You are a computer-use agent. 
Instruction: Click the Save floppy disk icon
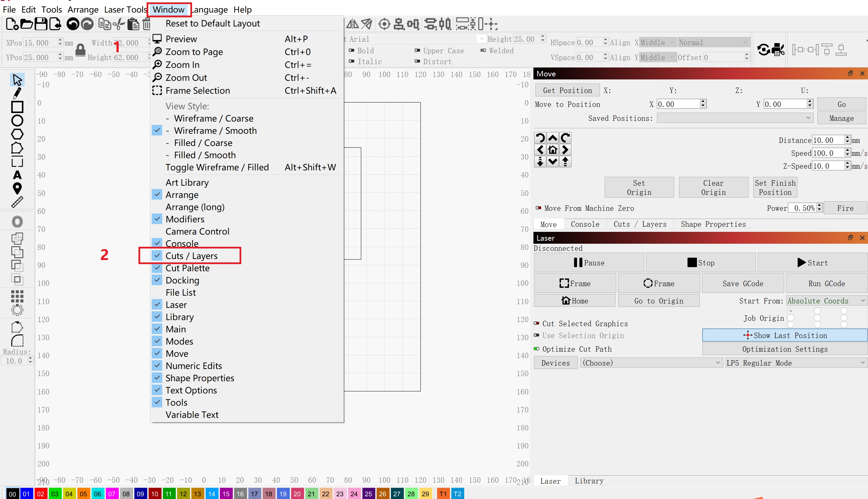click(x=41, y=24)
